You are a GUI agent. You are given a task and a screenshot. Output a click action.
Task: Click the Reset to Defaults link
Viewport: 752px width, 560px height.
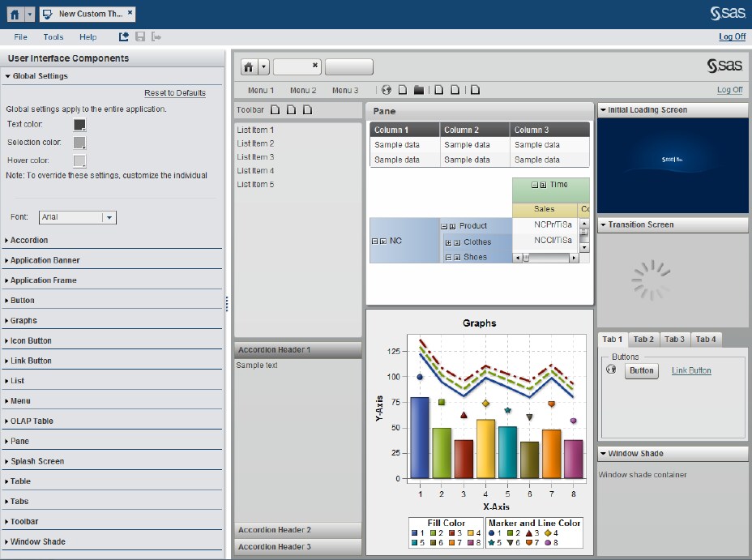(176, 92)
